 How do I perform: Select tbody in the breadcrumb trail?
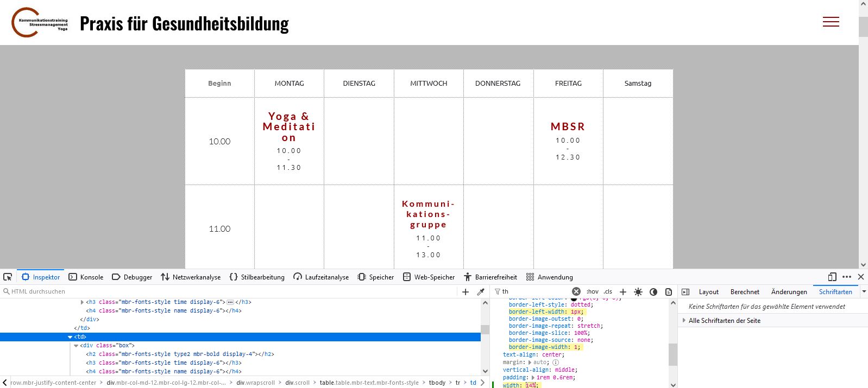pyautogui.click(x=437, y=383)
